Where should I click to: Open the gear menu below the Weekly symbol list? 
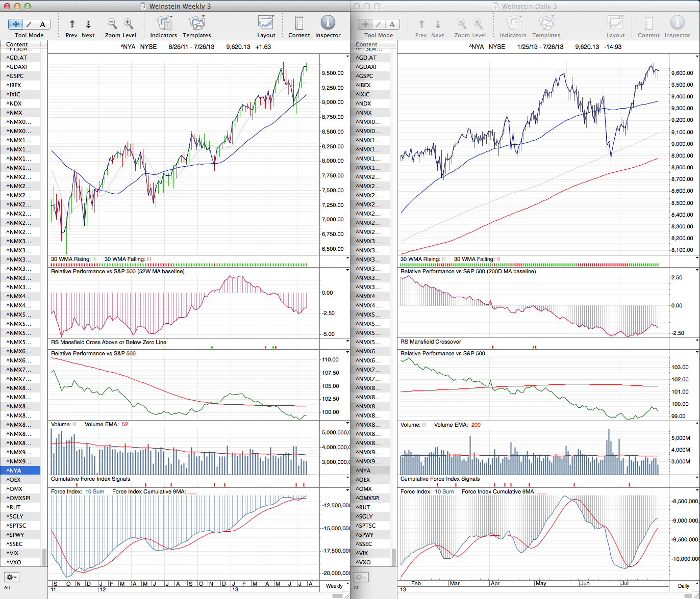click(x=11, y=577)
